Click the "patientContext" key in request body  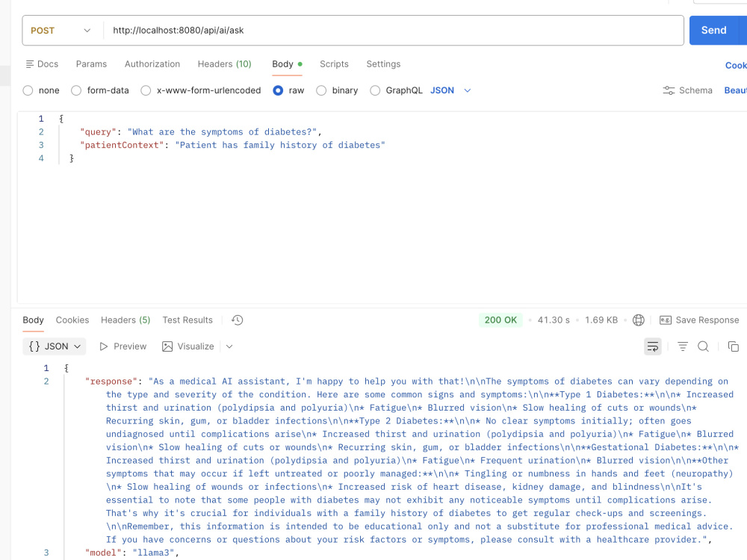tap(122, 146)
